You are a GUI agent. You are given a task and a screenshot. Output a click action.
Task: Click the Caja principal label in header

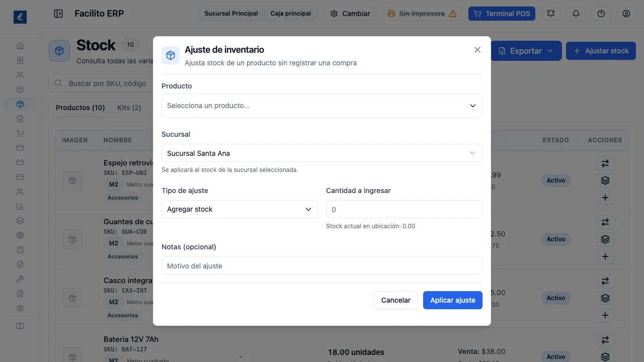(x=291, y=14)
